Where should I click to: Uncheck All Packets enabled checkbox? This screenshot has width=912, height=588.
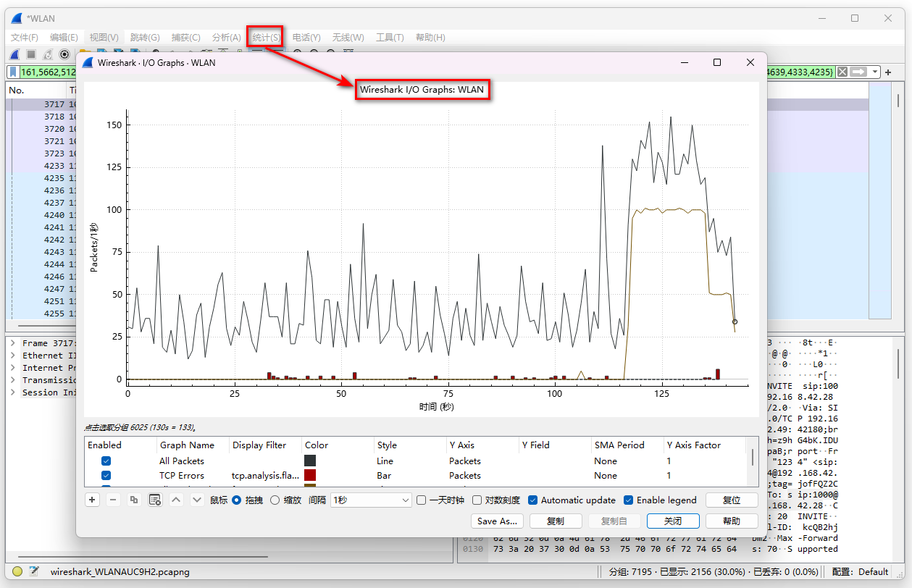click(x=106, y=461)
